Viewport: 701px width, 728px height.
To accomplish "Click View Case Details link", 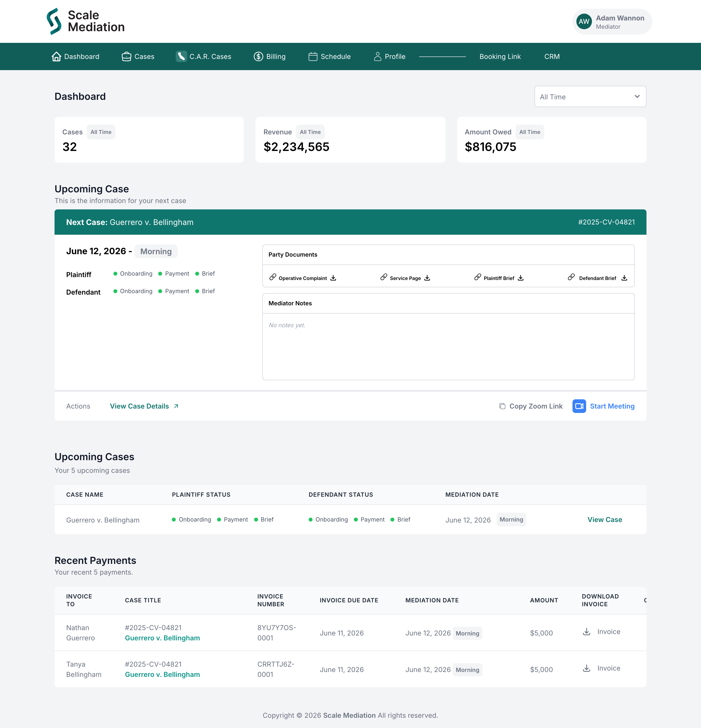I will pos(144,406).
